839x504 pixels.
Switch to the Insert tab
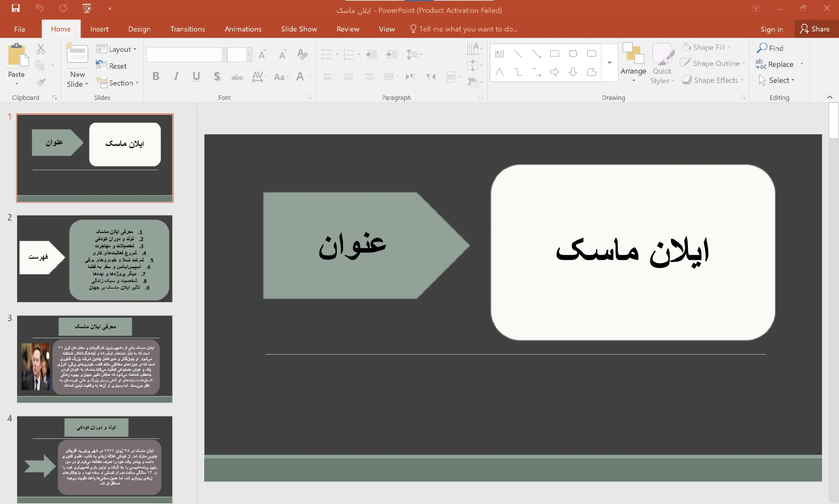[99, 29]
